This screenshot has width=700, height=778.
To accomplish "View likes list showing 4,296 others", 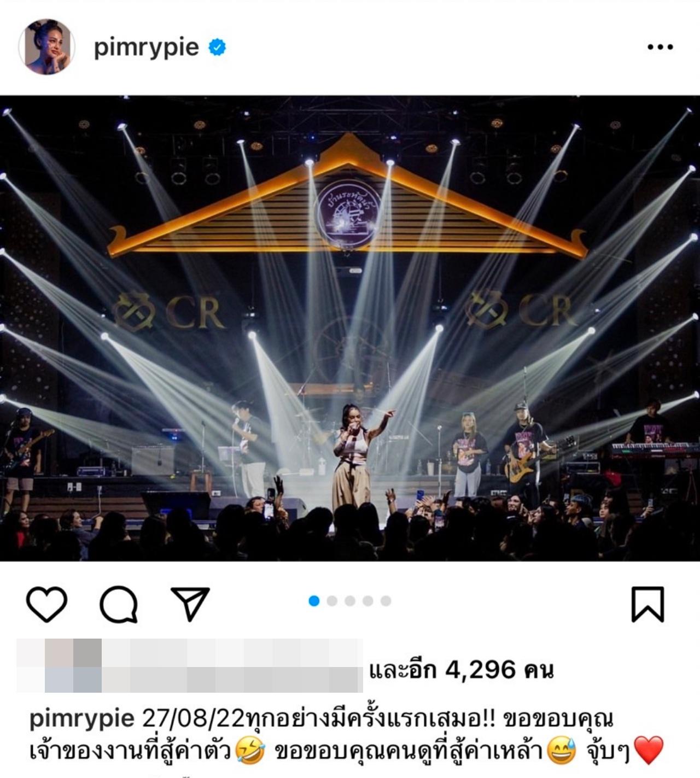I will 462,670.
